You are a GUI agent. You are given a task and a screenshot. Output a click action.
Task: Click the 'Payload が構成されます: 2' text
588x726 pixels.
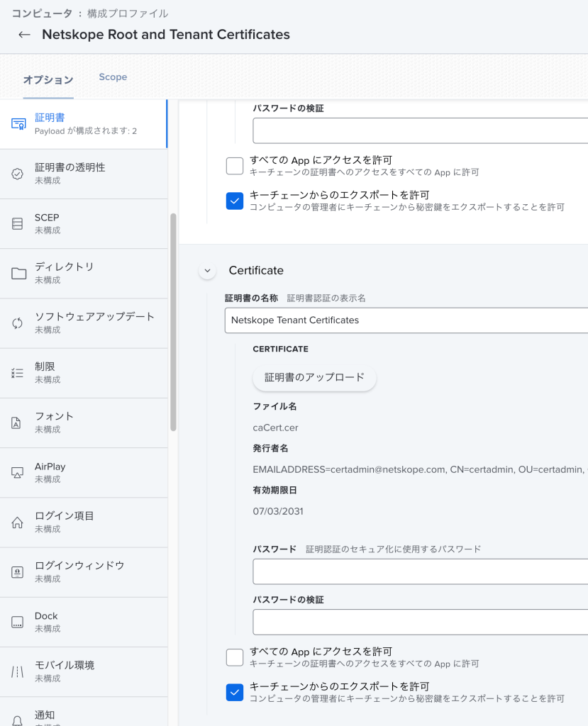pos(86,131)
